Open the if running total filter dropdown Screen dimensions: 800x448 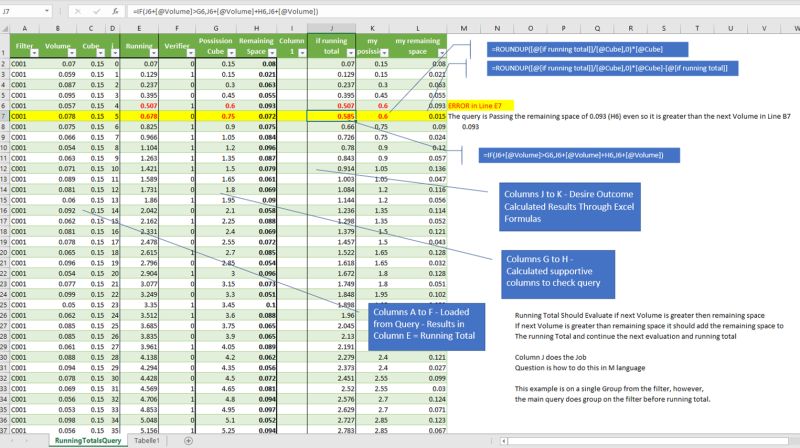point(351,53)
